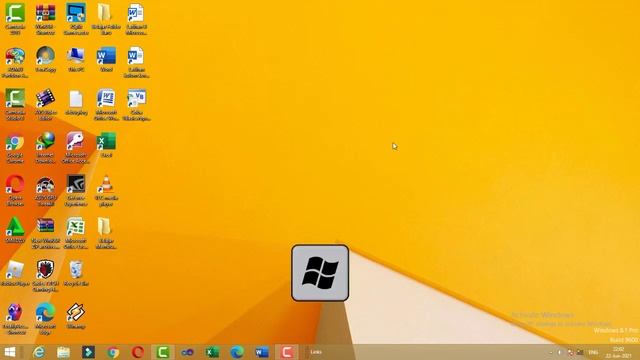This screenshot has width=640, height=360.
Task: Open the green triangle shortcut on the desktop
Action: [x=15, y=231]
